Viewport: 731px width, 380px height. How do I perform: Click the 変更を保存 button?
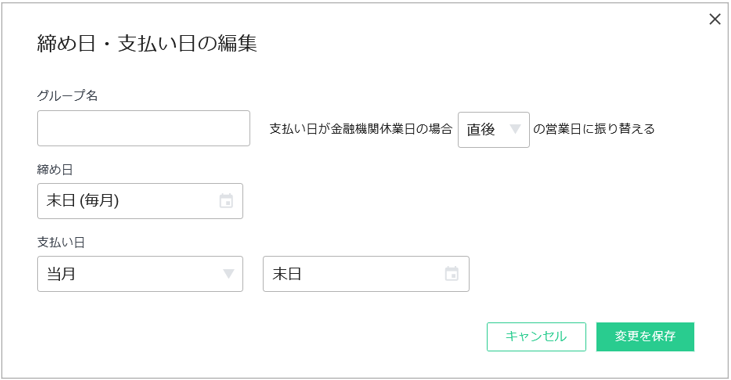click(x=645, y=337)
